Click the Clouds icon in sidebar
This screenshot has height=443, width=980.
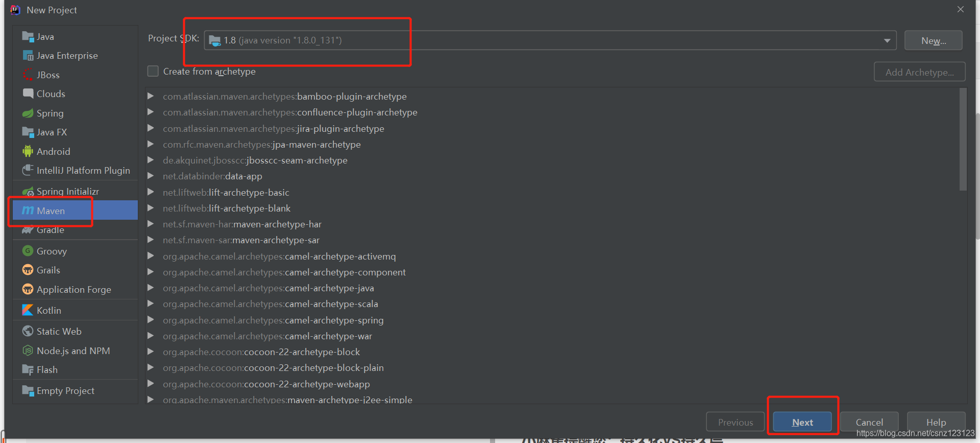[28, 94]
